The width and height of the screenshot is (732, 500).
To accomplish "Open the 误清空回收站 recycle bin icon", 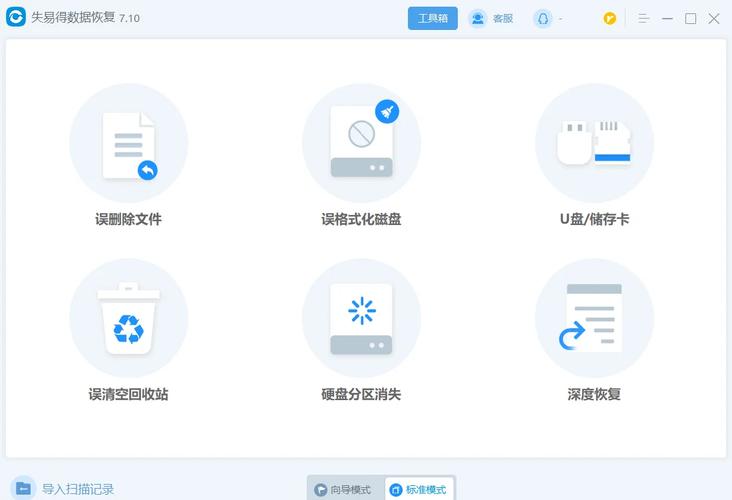I will pos(129,318).
